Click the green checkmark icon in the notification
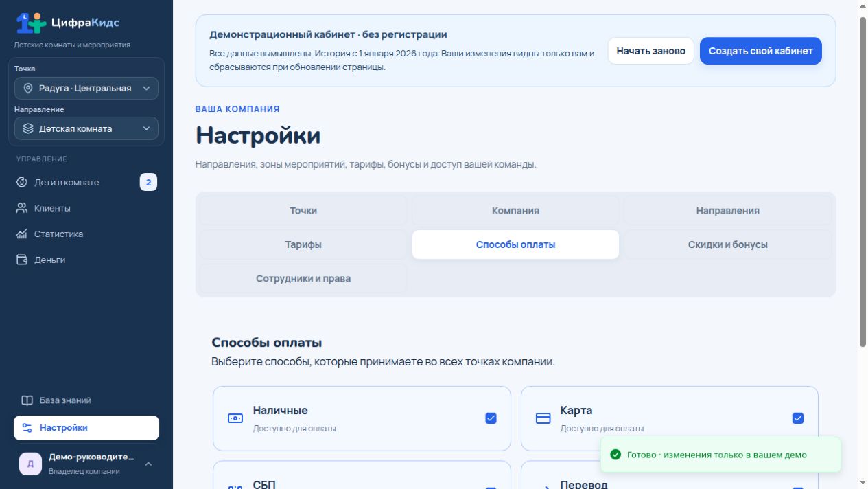This screenshot has width=868, height=489. click(x=615, y=455)
